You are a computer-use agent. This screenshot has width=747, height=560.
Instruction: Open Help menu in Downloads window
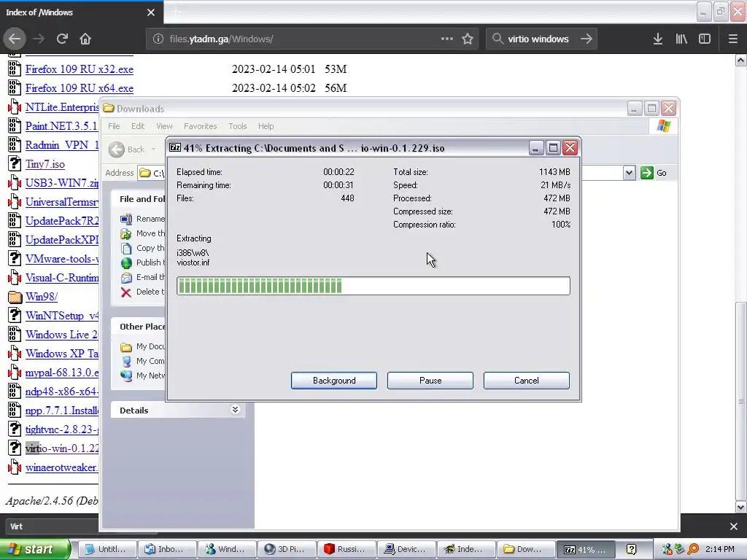(x=266, y=126)
